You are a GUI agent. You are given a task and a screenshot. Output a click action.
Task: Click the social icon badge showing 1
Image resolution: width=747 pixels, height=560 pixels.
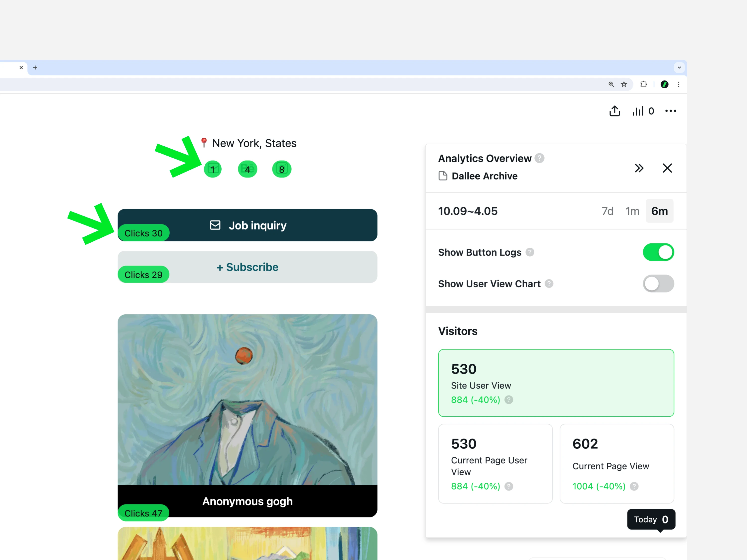[x=213, y=169]
